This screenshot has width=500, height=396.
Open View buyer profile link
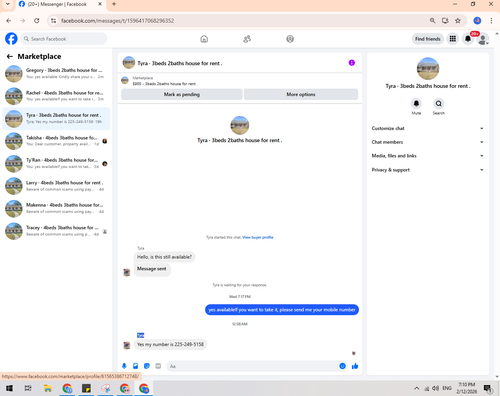tap(258, 237)
